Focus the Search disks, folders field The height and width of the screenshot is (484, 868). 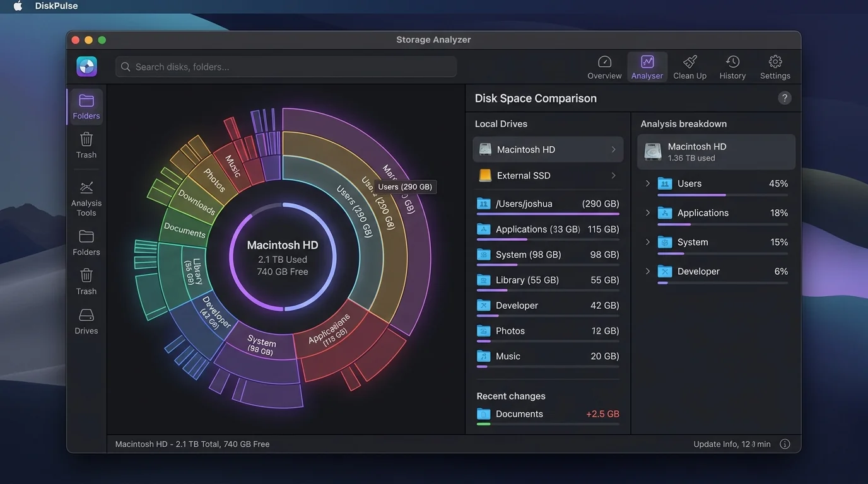click(286, 67)
